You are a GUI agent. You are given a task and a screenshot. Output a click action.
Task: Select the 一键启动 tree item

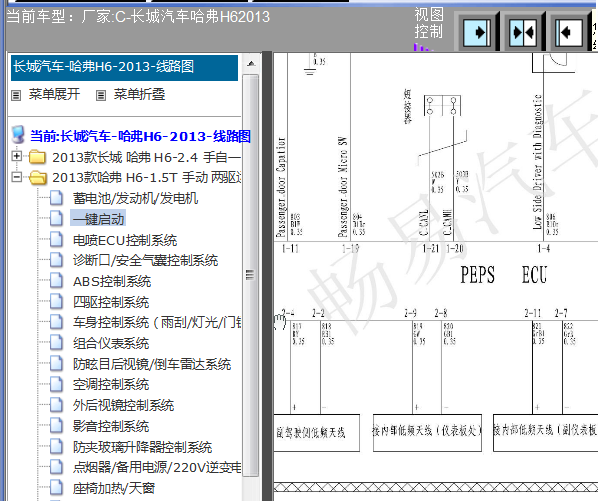pyautogui.click(x=98, y=219)
